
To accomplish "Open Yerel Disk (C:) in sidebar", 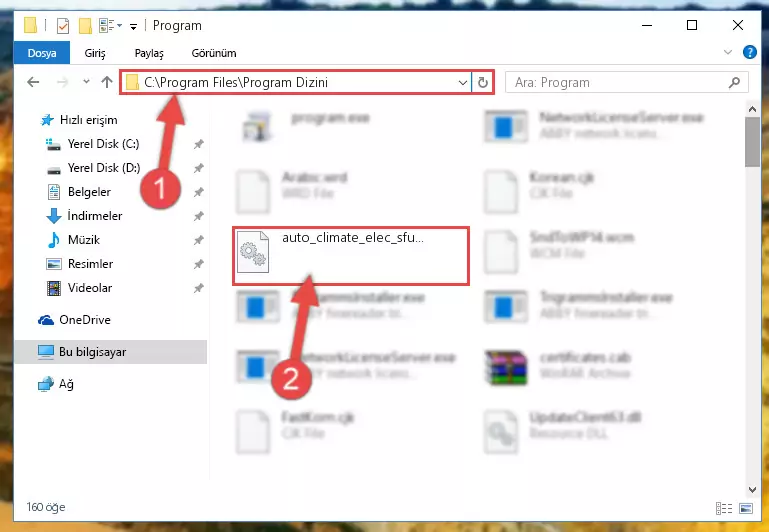I will tap(103, 144).
